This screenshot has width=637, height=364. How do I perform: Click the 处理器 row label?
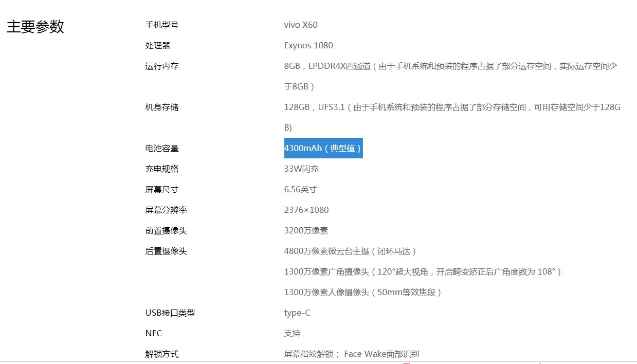tap(158, 45)
